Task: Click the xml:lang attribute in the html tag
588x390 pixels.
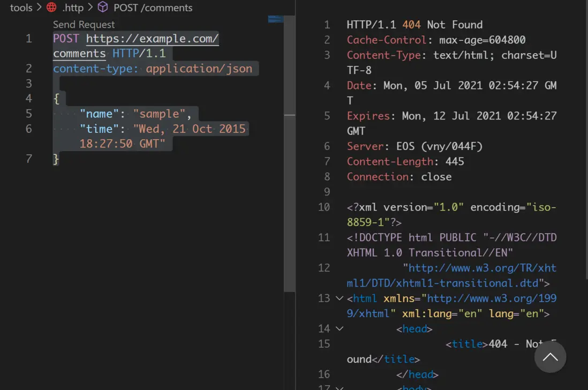Action: [427, 314]
